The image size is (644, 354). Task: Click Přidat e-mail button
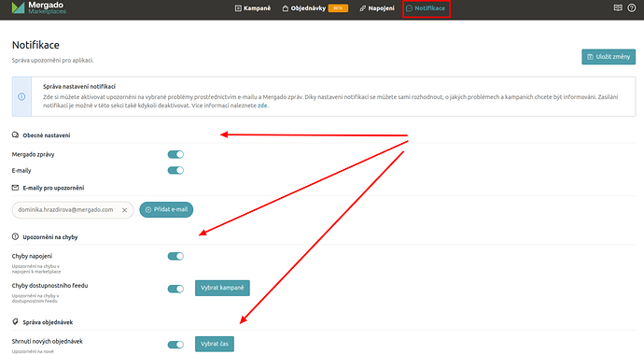pos(166,209)
